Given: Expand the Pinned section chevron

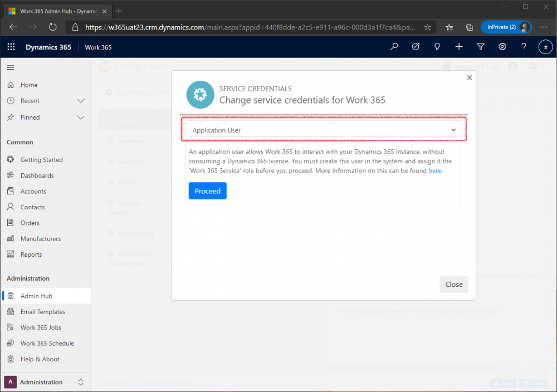Looking at the screenshot, I should point(81,117).
